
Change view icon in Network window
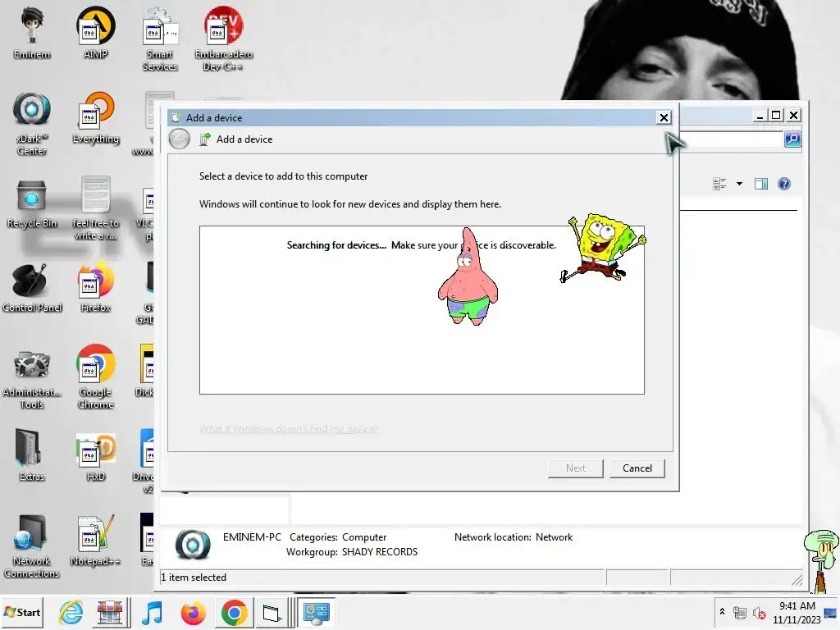coord(719,184)
